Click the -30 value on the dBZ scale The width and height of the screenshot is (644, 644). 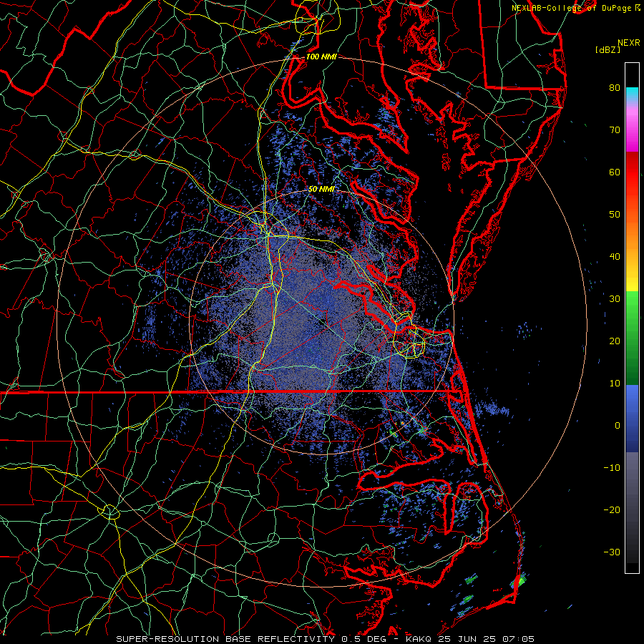click(x=612, y=552)
